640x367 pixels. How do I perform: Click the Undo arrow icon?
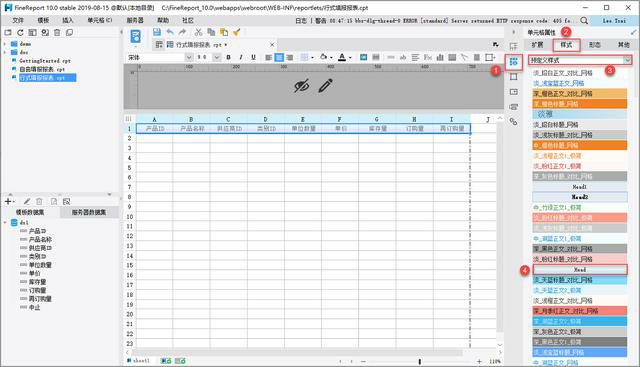pos(170,32)
